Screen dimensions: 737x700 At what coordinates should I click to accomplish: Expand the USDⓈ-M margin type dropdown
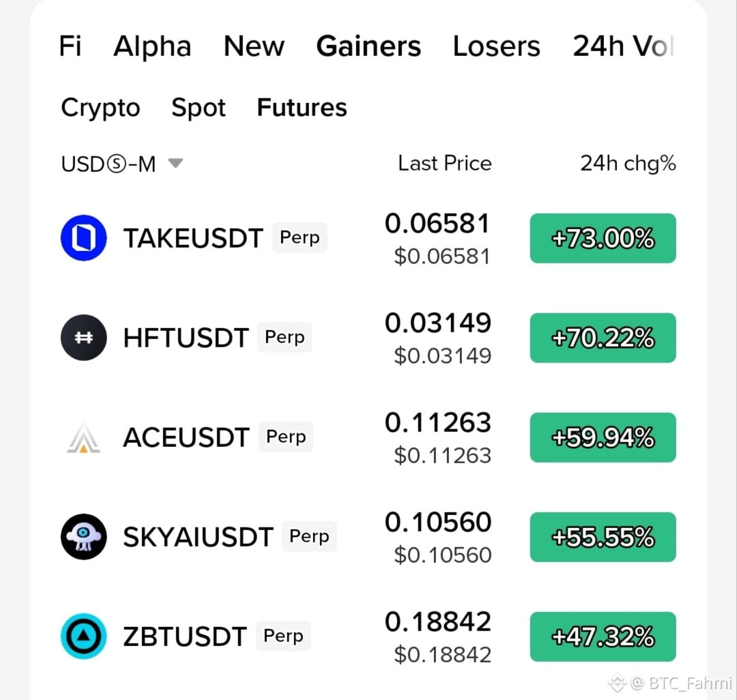tap(122, 164)
